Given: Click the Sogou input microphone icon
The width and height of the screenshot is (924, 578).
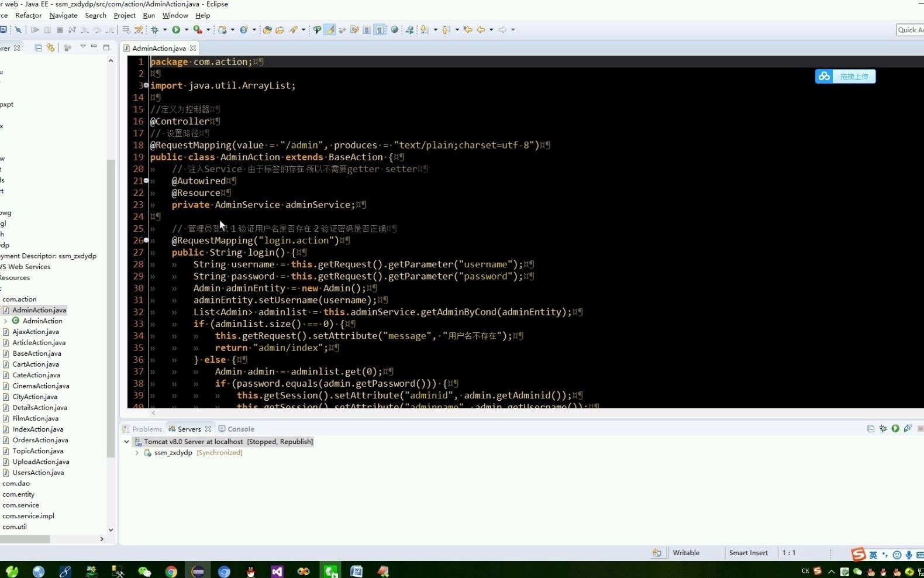Looking at the screenshot, I should click(909, 555).
